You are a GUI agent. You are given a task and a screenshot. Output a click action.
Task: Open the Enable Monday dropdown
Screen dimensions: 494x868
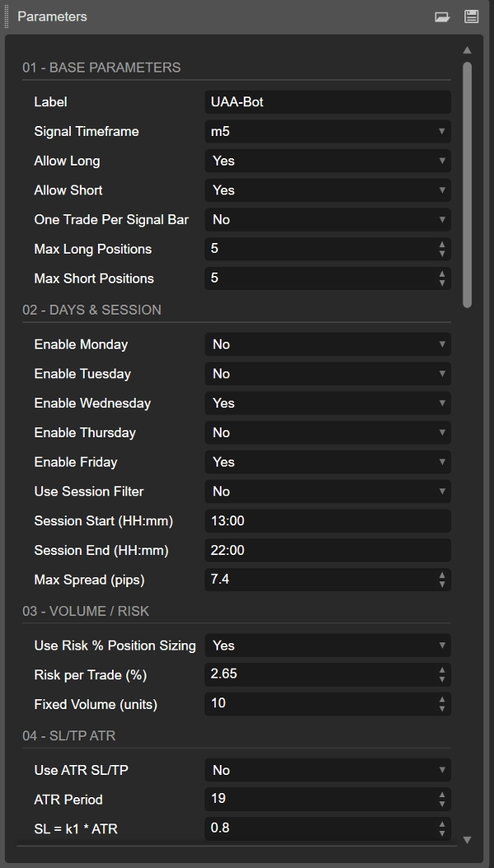(x=327, y=345)
